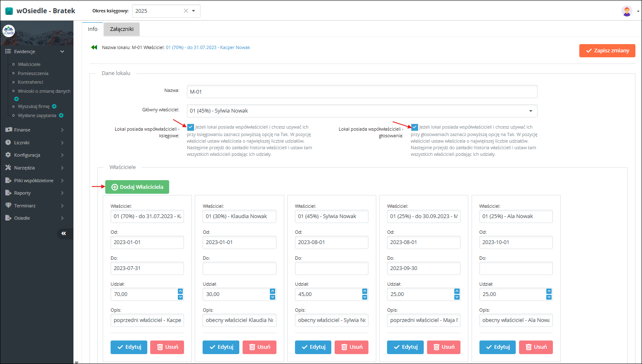This screenshot has width=642, height=364.
Task: Click the Zapisz zmiany button
Action: pyautogui.click(x=607, y=51)
